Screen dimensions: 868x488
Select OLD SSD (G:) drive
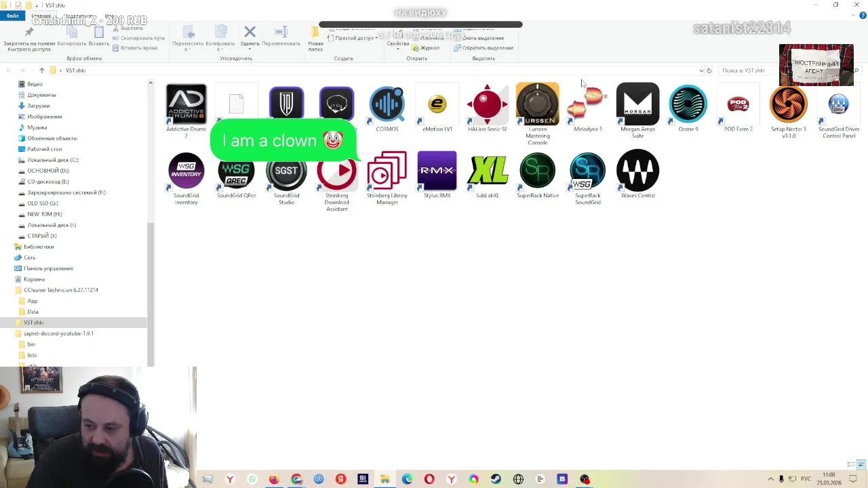click(42, 203)
